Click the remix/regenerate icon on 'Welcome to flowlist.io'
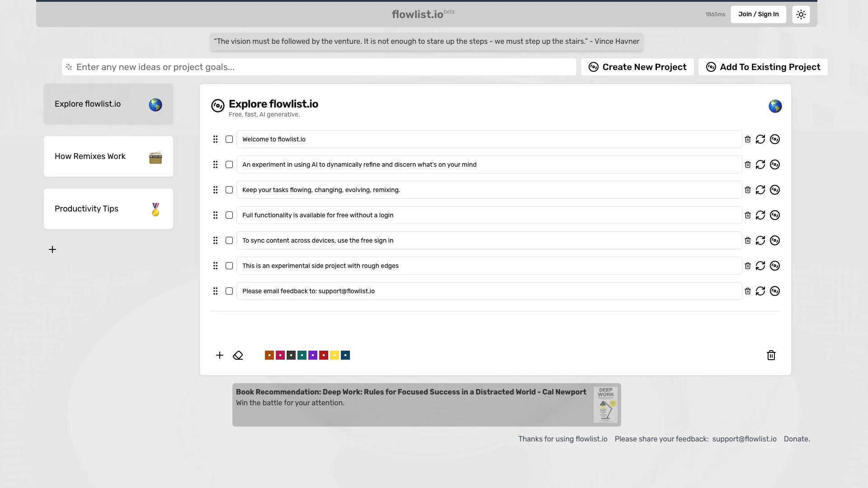This screenshot has width=868, height=488. [760, 139]
